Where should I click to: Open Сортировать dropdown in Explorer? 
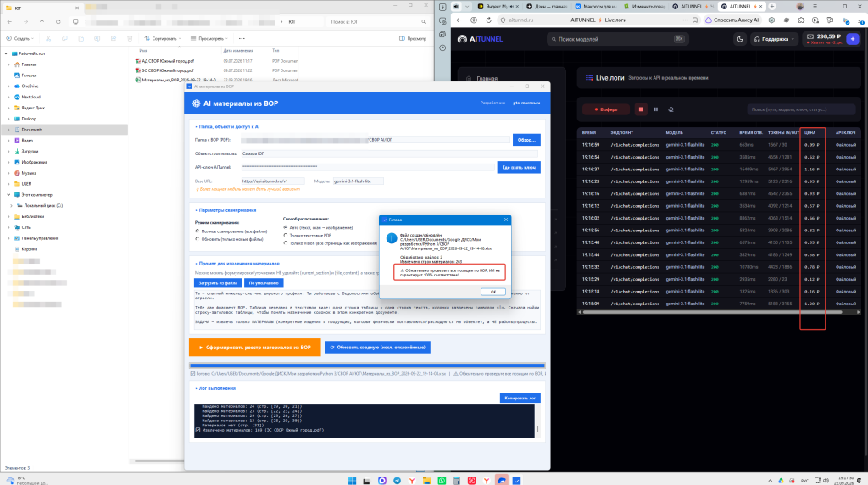click(x=163, y=39)
